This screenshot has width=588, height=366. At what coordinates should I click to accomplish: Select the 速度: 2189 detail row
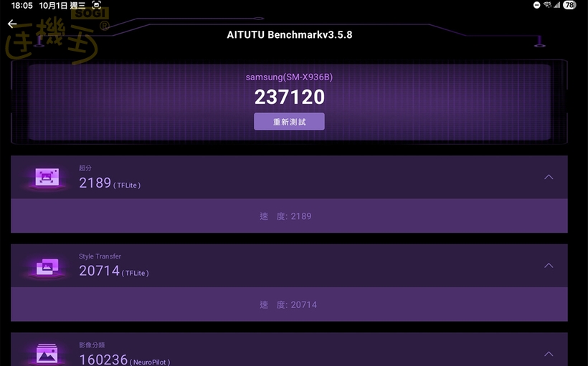tap(289, 216)
